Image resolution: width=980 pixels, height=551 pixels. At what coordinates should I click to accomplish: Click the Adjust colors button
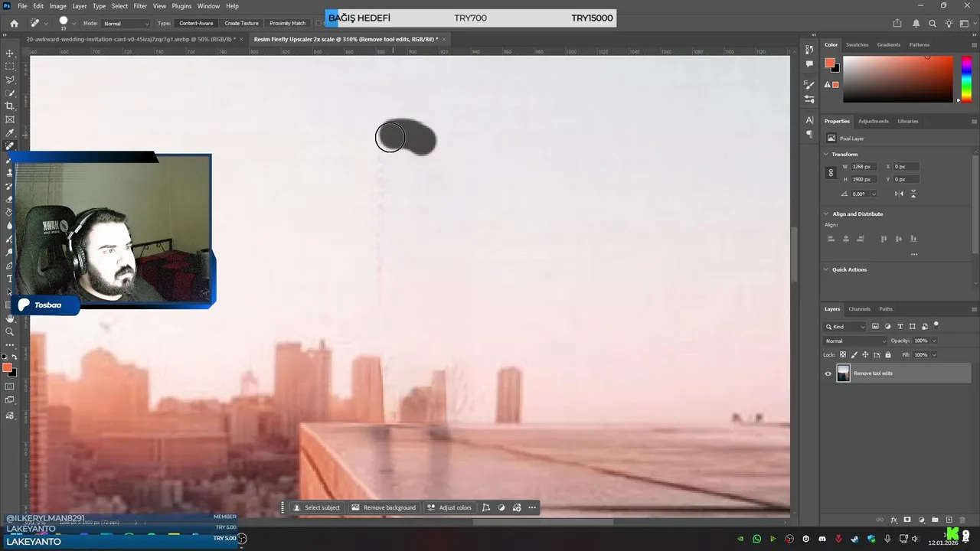pos(449,507)
